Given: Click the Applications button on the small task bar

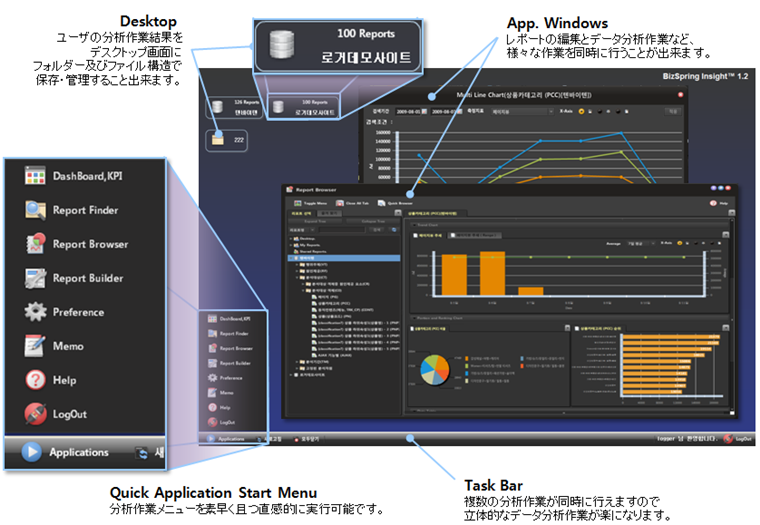Looking at the screenshot, I should click(x=226, y=439).
